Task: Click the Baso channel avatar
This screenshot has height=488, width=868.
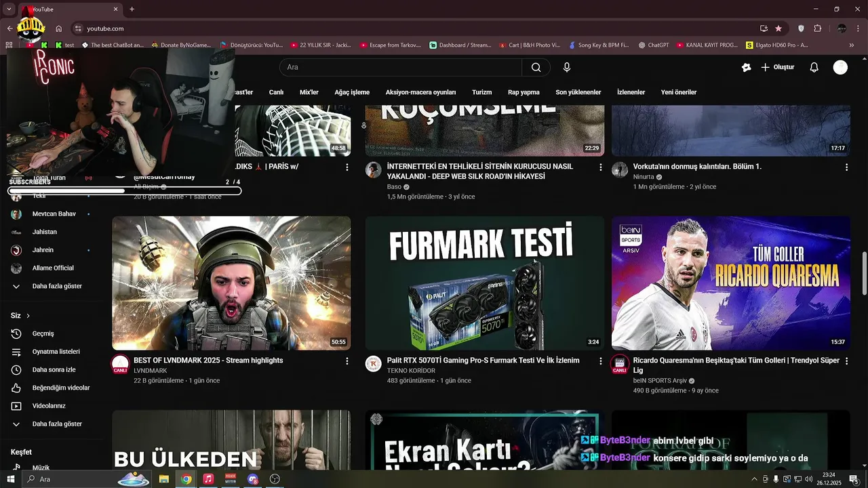Action: coord(373,169)
